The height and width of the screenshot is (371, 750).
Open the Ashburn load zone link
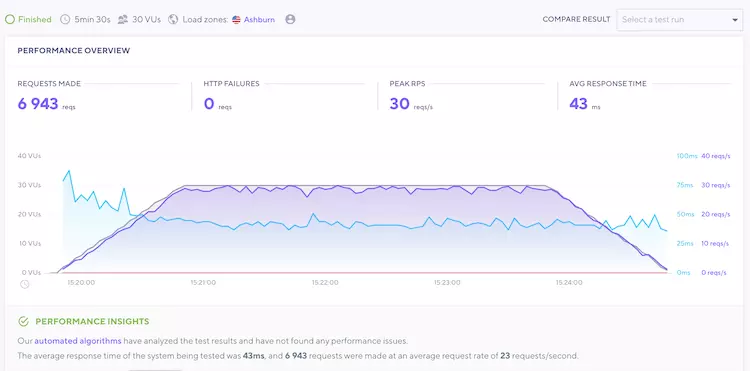click(259, 20)
